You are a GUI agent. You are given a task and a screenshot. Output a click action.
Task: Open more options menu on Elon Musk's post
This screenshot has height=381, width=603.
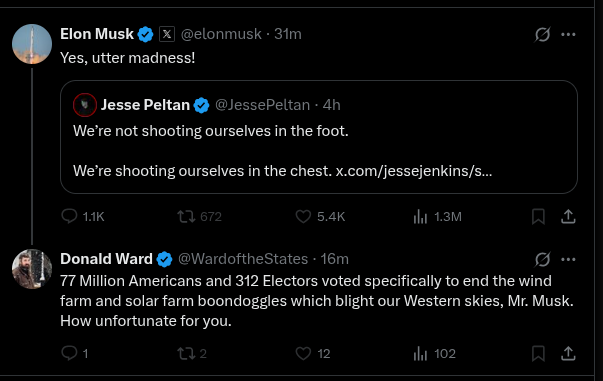coord(568,35)
